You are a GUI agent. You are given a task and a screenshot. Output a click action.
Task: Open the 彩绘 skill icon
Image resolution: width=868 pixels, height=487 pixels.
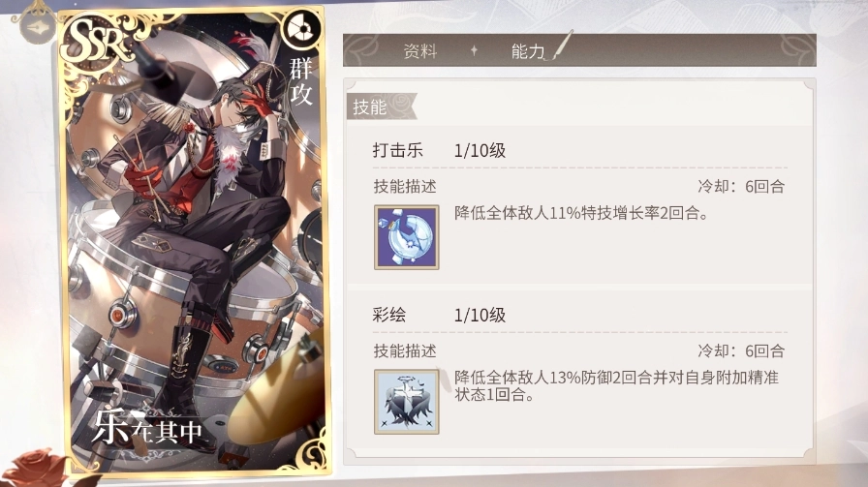click(406, 402)
